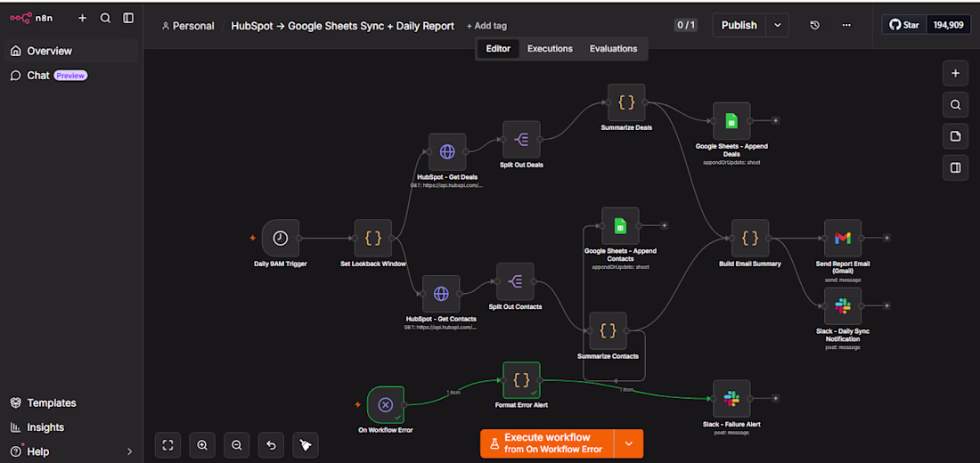
Task: Open the Daily 9AM Trigger node
Action: (x=280, y=238)
